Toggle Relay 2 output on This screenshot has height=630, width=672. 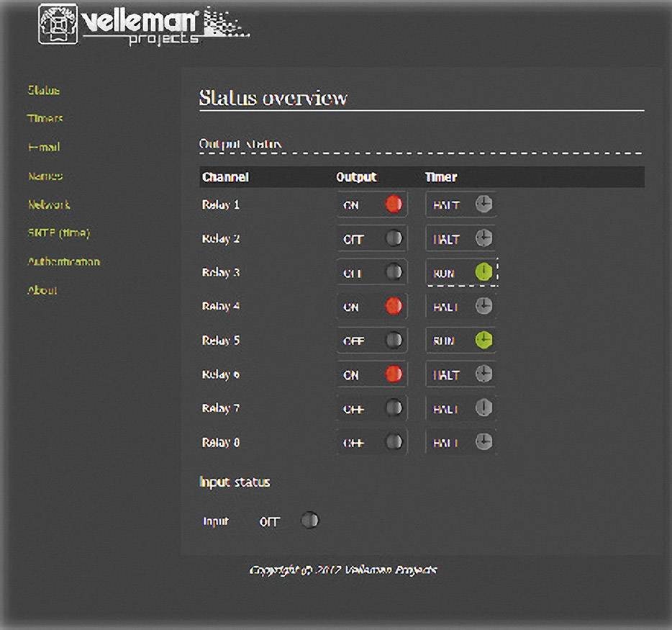coord(394,238)
